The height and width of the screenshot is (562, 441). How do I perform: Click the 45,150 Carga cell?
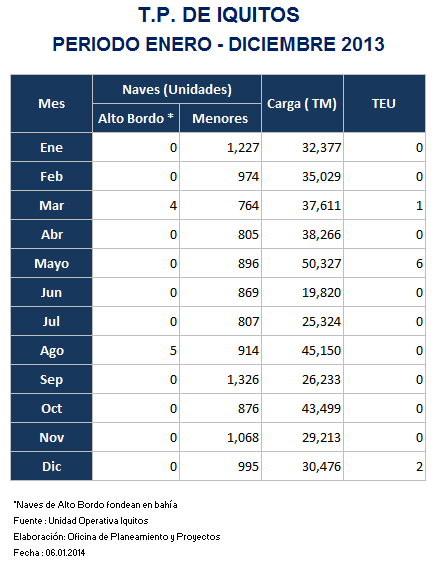pyautogui.click(x=302, y=350)
